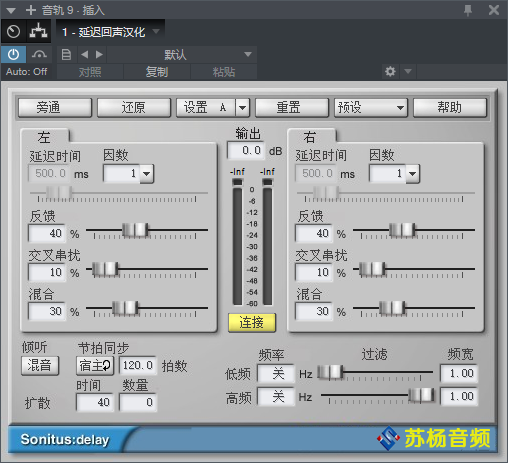Pin the plugin window

[x=468, y=10]
